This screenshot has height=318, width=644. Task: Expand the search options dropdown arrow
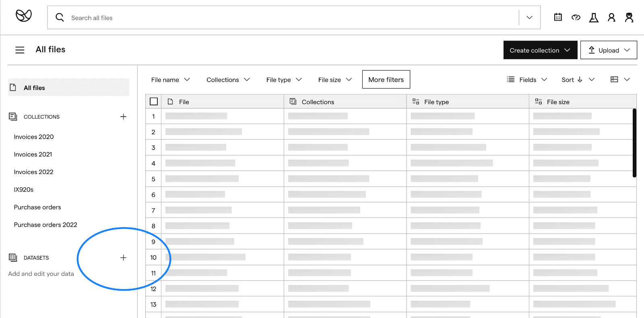(530, 17)
